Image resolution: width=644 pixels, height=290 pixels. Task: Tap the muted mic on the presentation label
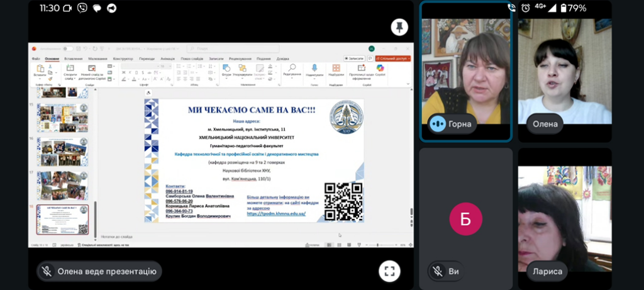coord(47,271)
